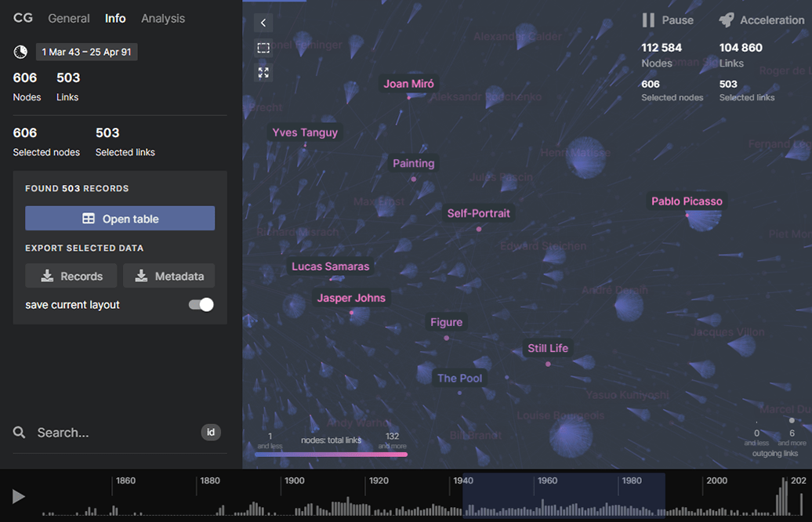The height and width of the screenshot is (522, 812).
Task: Toggle the save current layout switch
Action: click(x=201, y=305)
